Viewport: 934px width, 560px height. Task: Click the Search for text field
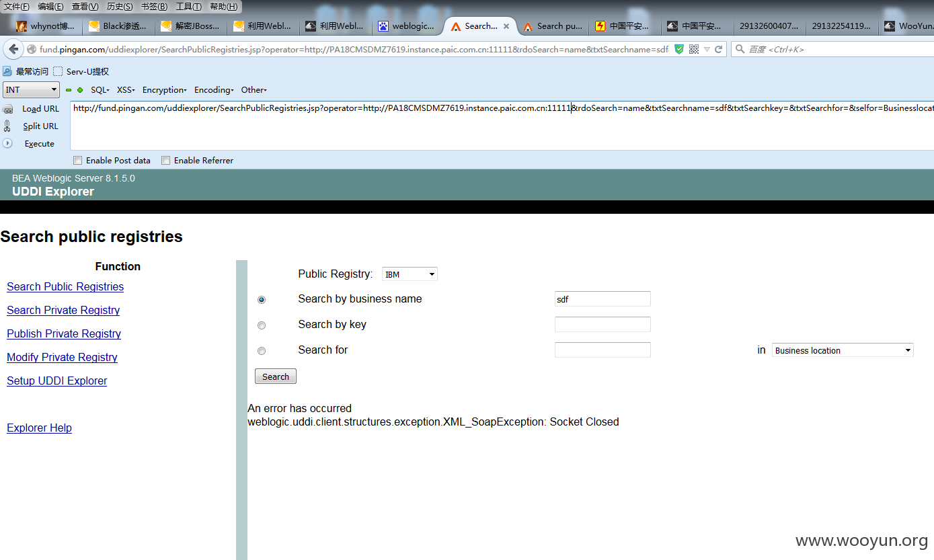click(x=602, y=350)
